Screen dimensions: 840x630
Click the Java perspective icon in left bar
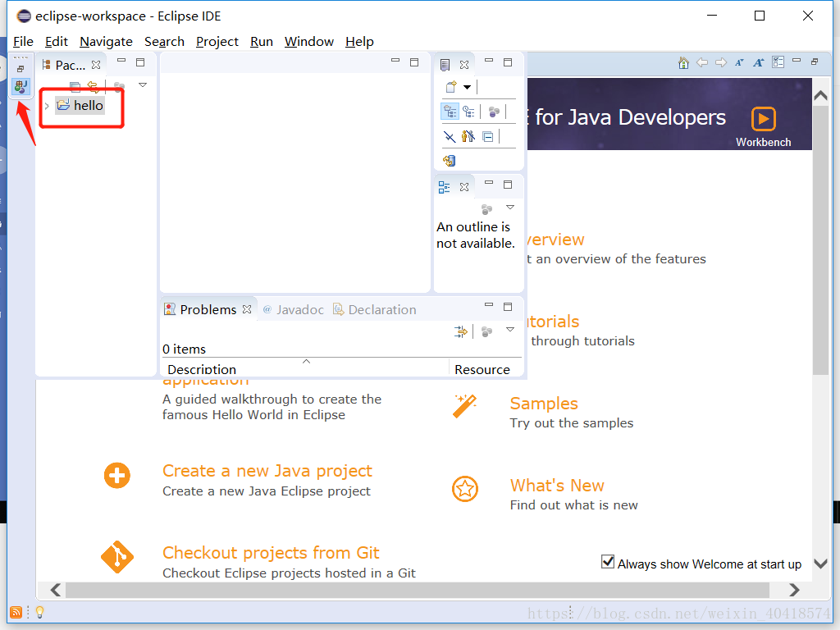click(x=21, y=87)
